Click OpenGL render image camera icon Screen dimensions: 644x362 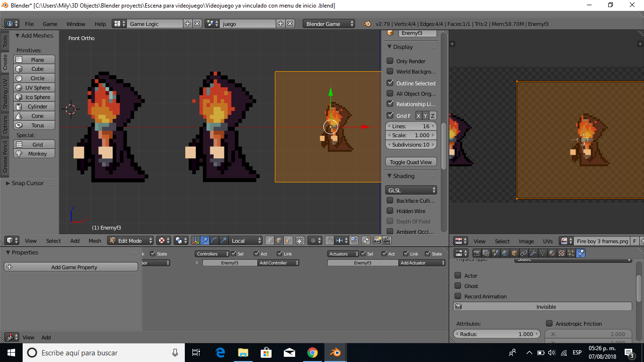(377, 240)
